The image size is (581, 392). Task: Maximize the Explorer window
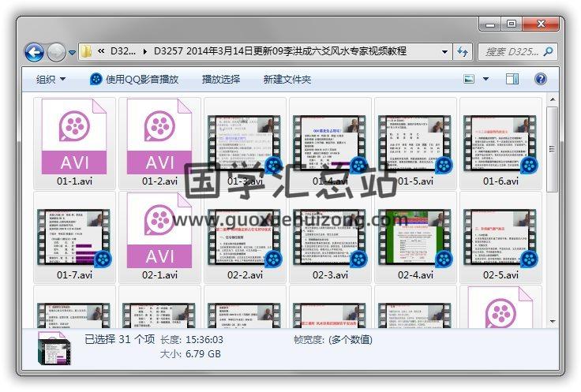(x=512, y=24)
